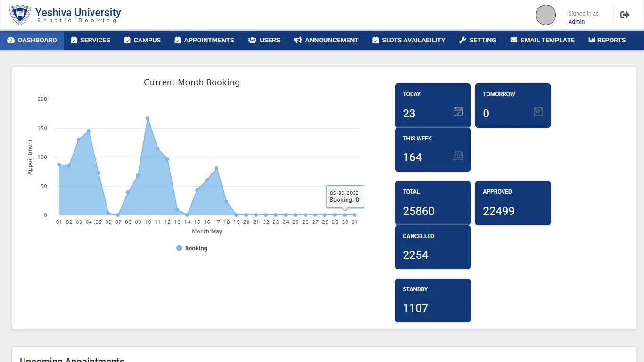Click the calendar icon in Today card
Screen dimensions: 644x362
[x=458, y=112]
